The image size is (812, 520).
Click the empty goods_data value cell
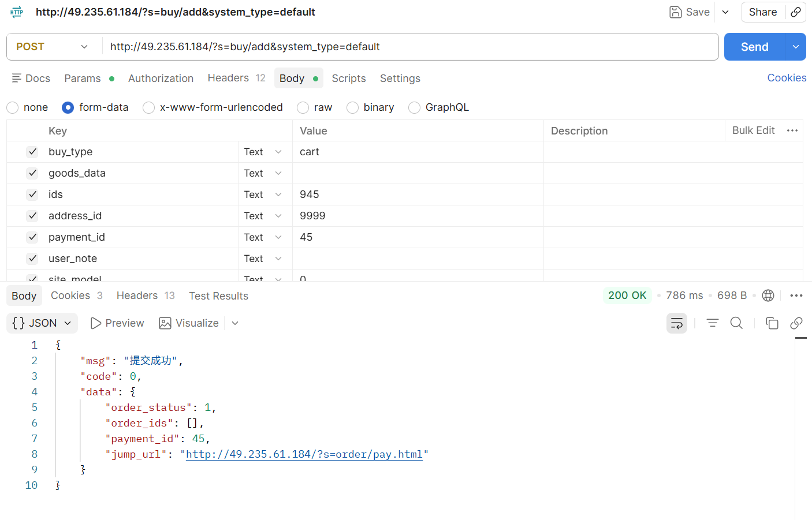pyautogui.click(x=418, y=173)
